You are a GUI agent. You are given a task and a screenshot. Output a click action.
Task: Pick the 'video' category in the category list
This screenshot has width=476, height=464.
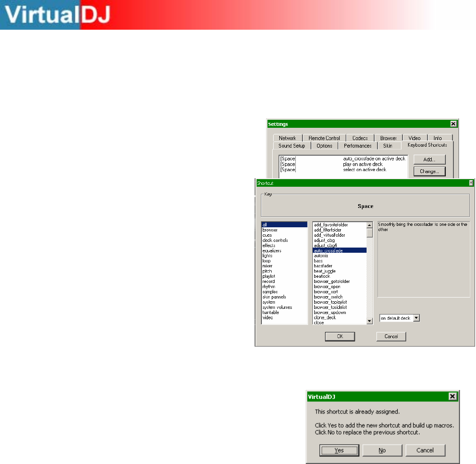pyautogui.click(x=284, y=318)
